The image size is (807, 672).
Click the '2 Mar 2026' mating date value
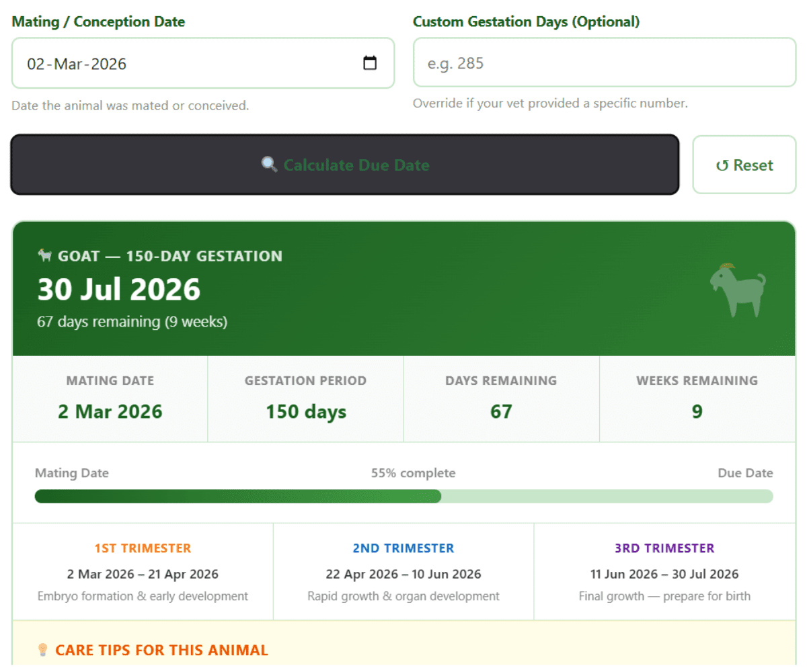[x=110, y=411]
